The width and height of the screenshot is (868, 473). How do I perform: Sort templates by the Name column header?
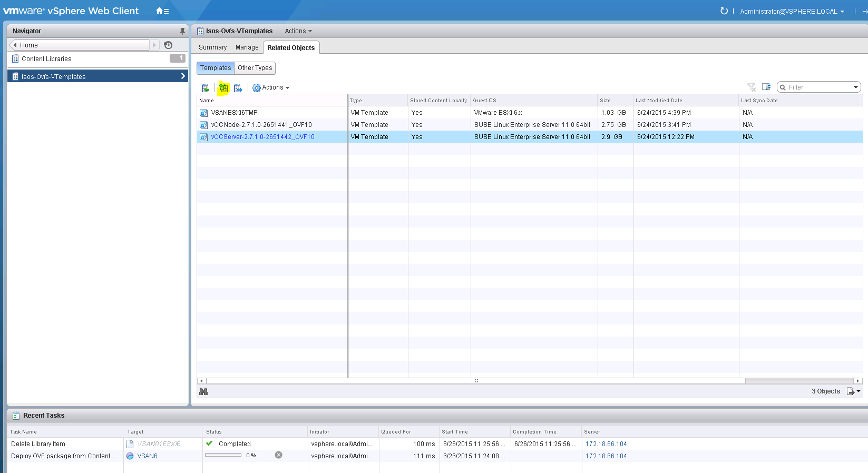(x=272, y=101)
